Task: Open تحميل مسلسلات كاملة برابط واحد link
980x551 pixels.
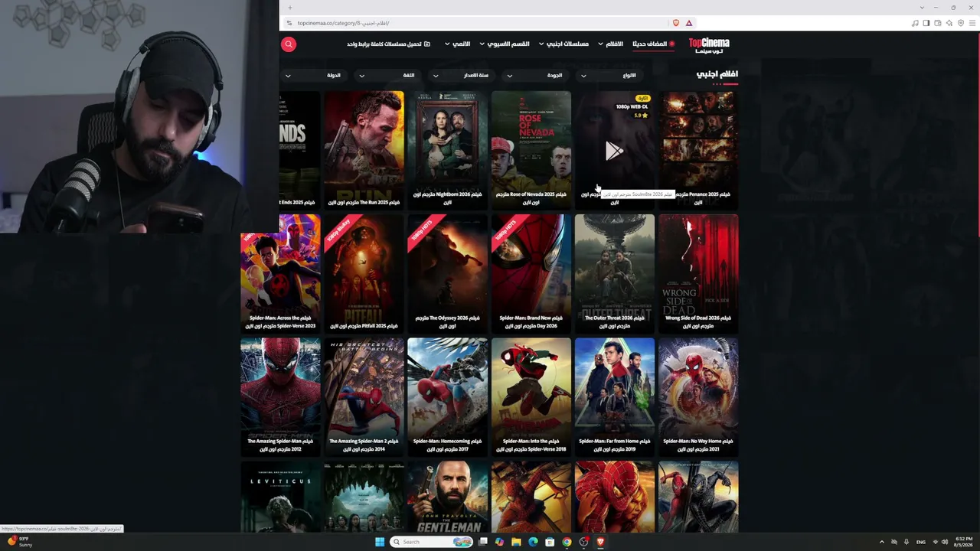Action: pos(388,44)
